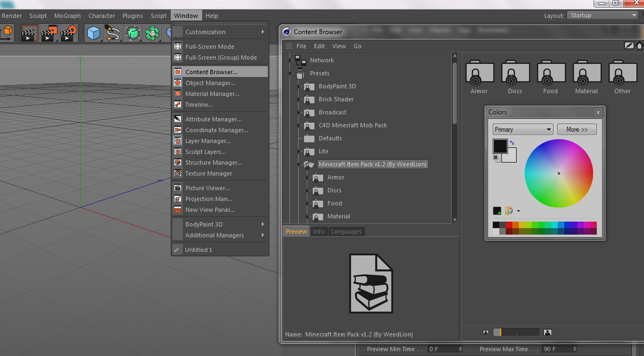Reset to default black and white colors
Screen dimensions: 644x356
(496, 158)
